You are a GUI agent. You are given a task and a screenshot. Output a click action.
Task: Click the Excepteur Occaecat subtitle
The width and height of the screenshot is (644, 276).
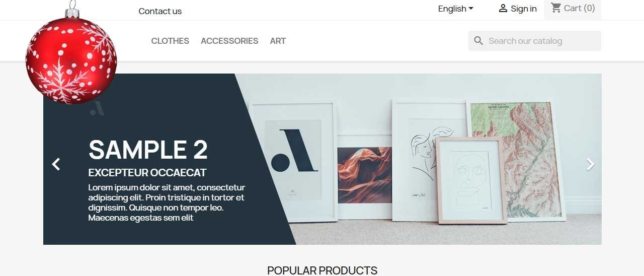[x=147, y=173]
